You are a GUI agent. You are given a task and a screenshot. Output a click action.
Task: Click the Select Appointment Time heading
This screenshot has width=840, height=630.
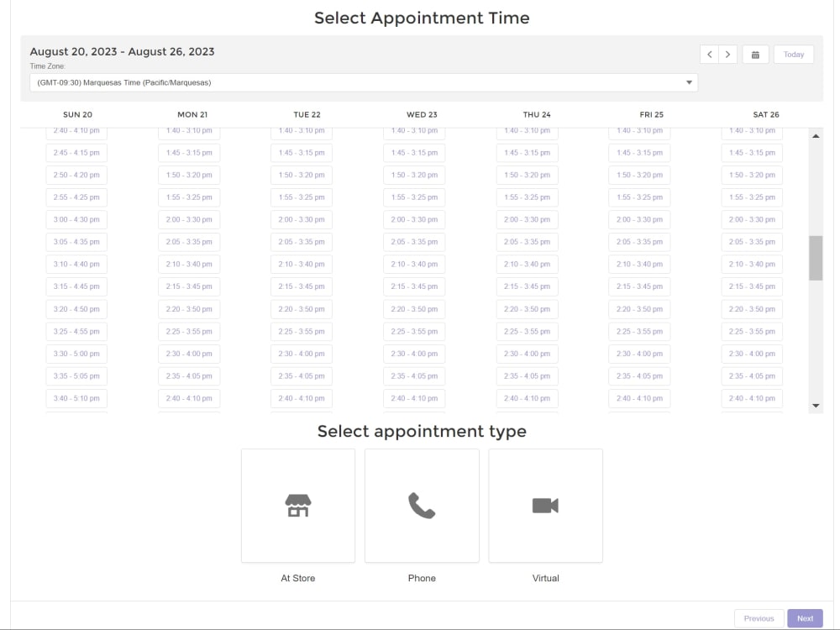click(422, 18)
